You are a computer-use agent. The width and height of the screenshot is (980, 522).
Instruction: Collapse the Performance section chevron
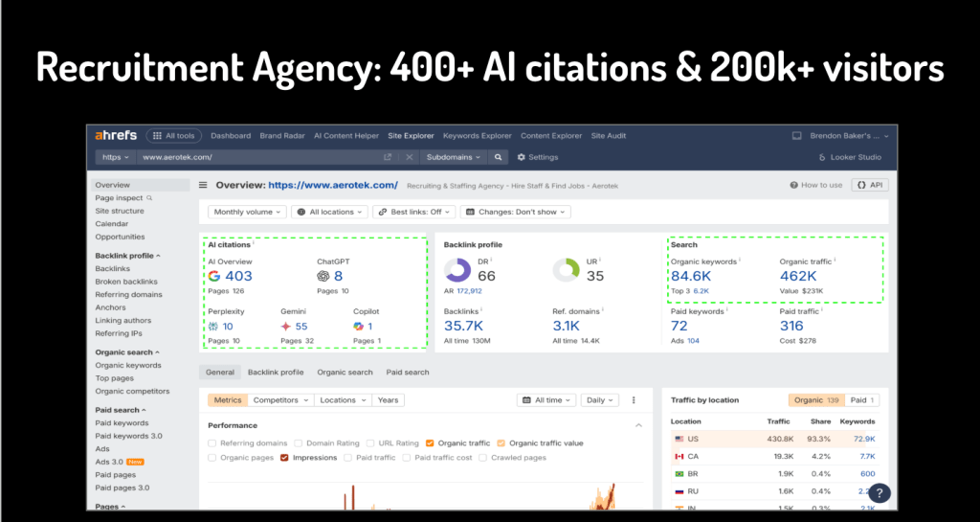(638, 425)
